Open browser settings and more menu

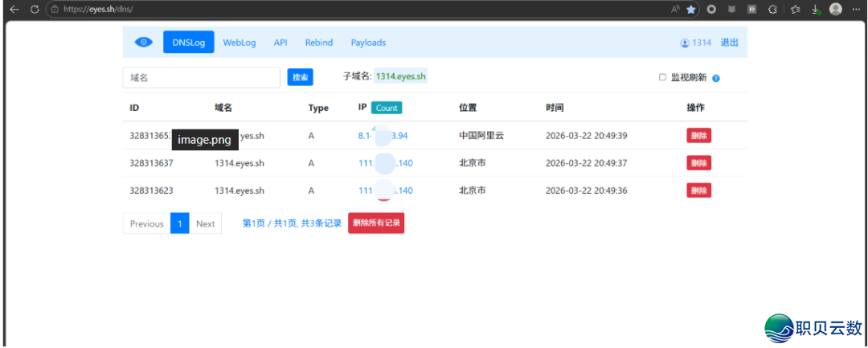pyautogui.click(x=855, y=9)
